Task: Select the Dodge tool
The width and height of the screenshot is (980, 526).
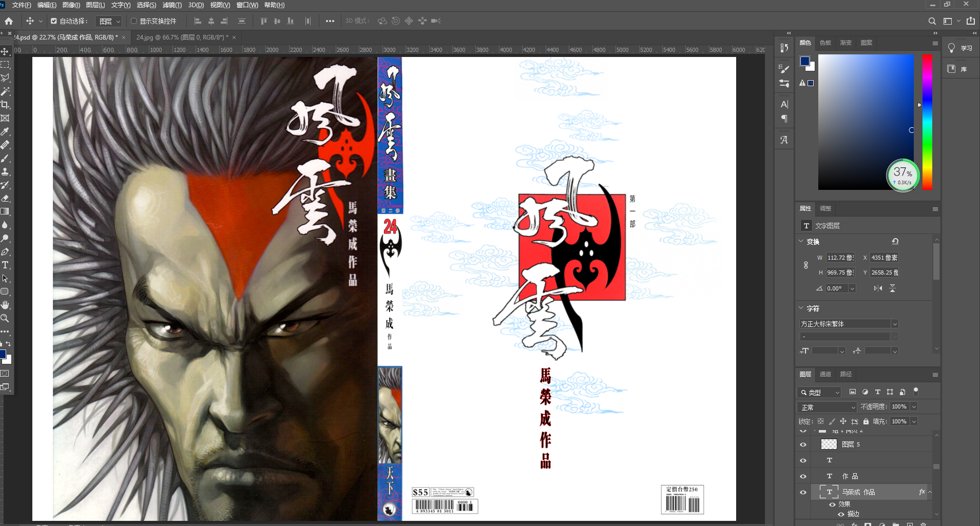Action: coord(5,238)
